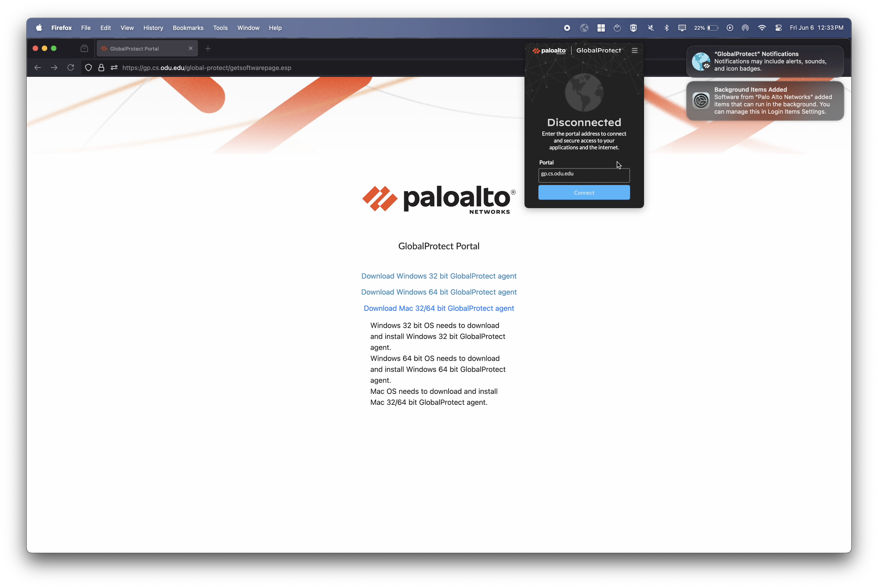Open the File menu
Viewport: 878px width, 588px height.
[x=86, y=28]
